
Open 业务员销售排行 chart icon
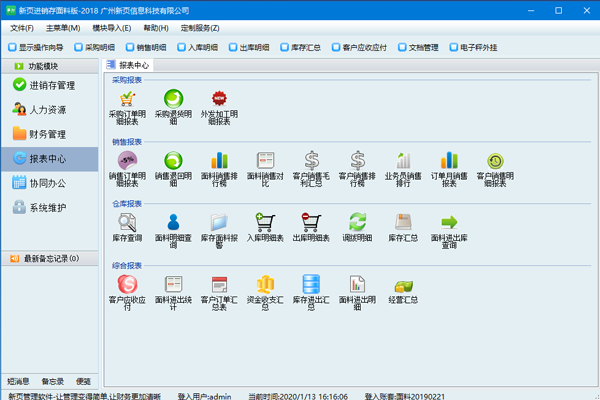tap(403, 161)
